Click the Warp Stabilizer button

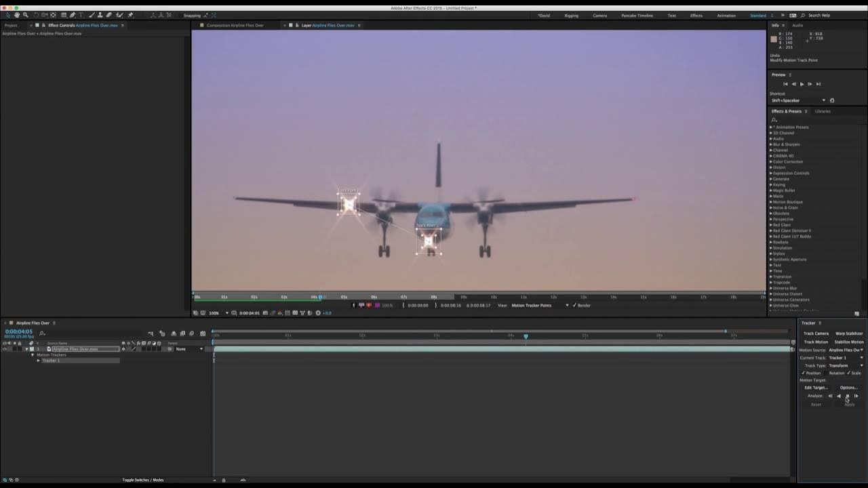[849, 333]
